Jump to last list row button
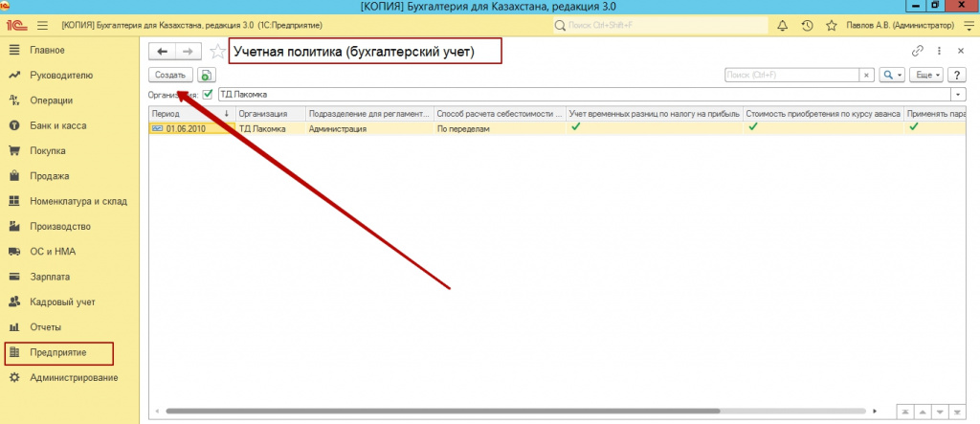 [958, 412]
